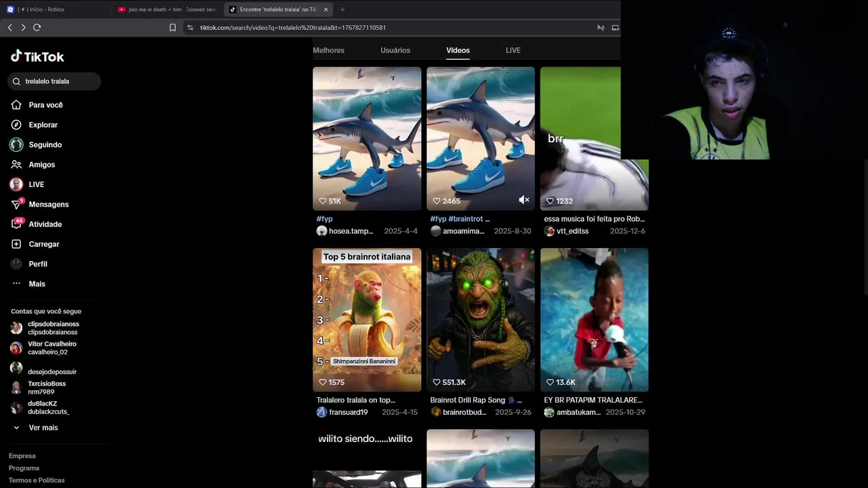Click the heart icon showing 551.3K
Viewport: 868px width, 488px height.
pyautogui.click(x=437, y=382)
